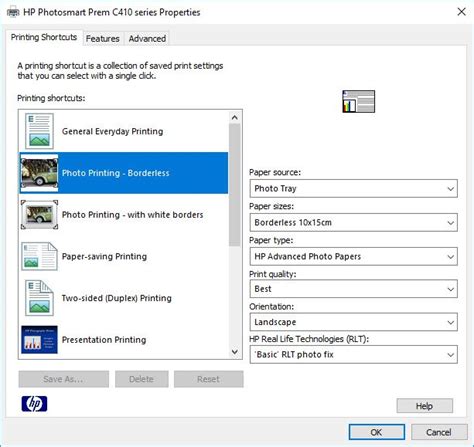
Task: Click the shortcuts list scrollbar thumb
Action: tap(235, 185)
